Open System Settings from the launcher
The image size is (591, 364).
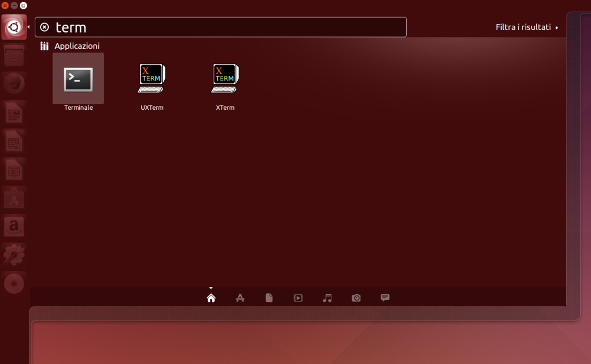pos(14,255)
